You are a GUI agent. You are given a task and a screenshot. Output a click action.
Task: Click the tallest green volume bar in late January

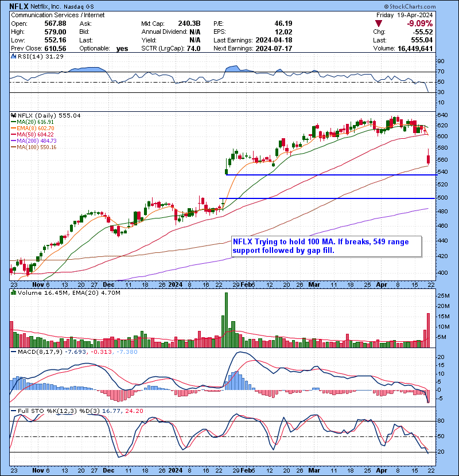(226, 320)
